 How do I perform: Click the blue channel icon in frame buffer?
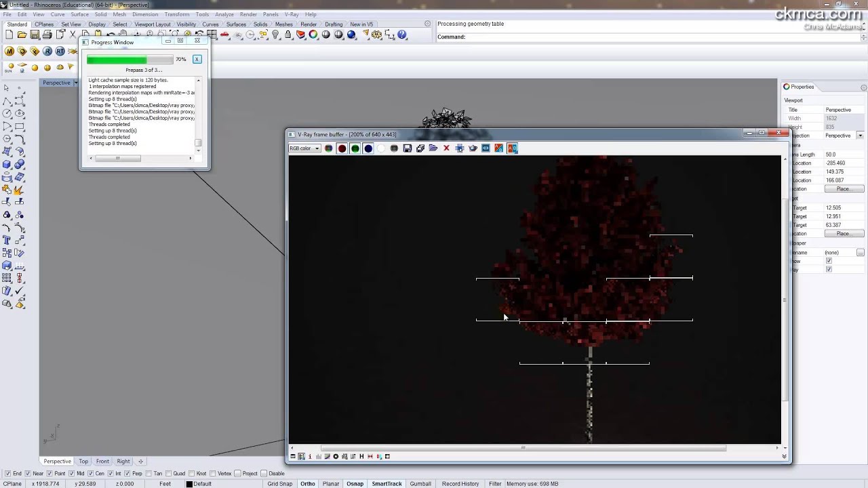pyautogui.click(x=368, y=148)
